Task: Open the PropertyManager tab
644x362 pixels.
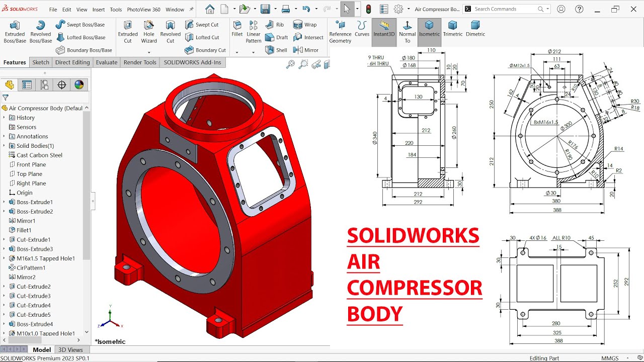Action: (x=27, y=85)
